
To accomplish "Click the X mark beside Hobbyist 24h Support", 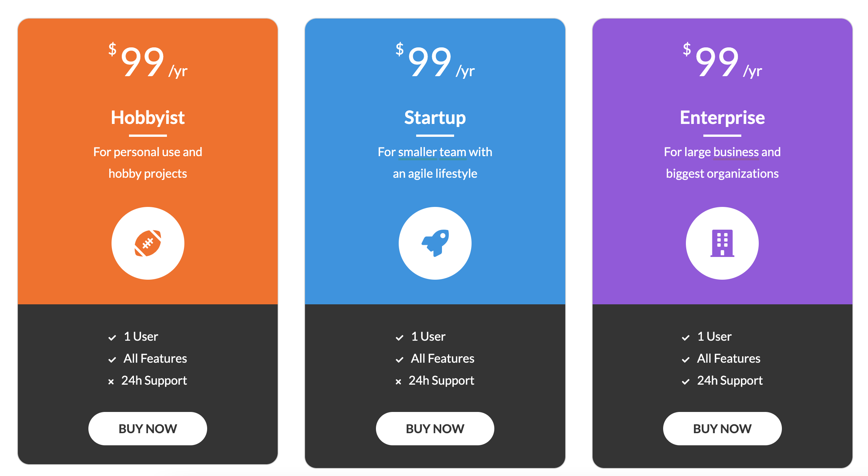I will point(111,382).
